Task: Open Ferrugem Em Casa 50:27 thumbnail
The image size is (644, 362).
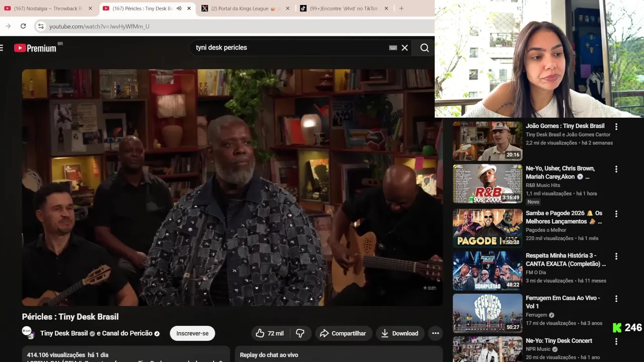Action: (x=488, y=313)
